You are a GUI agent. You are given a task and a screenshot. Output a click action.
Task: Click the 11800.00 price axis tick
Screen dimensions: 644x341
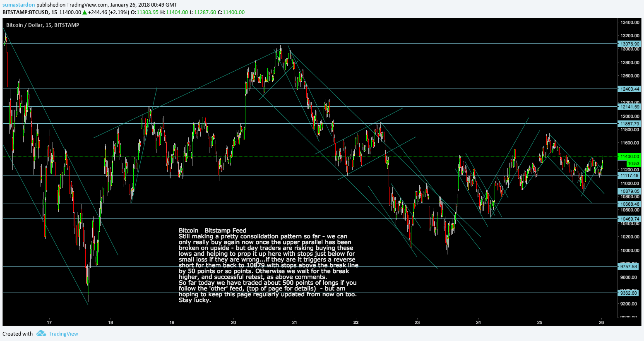[630, 130]
